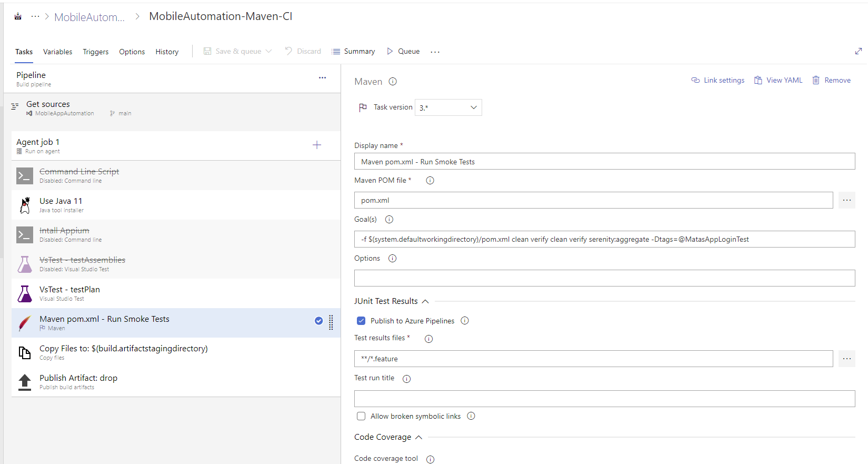Select the disabled Intall Appium task
This screenshot has height=464, width=868.
176,234
